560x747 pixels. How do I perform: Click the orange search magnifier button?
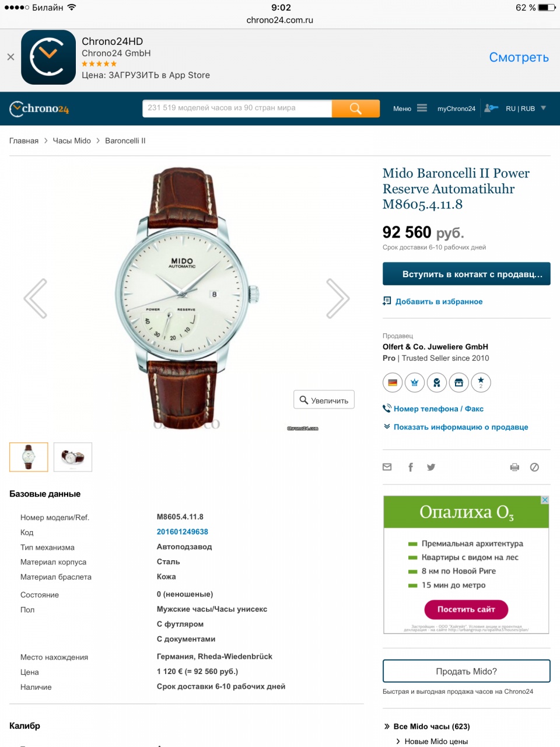coord(356,109)
